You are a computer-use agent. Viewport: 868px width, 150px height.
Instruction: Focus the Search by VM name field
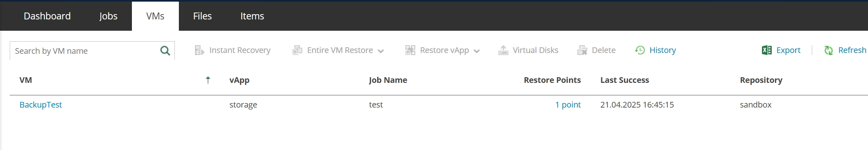(x=85, y=51)
